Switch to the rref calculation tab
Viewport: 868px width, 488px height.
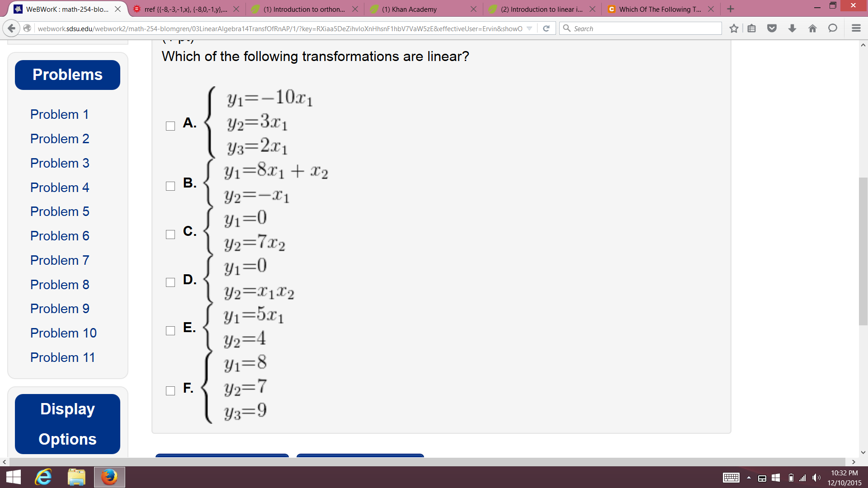(x=185, y=9)
